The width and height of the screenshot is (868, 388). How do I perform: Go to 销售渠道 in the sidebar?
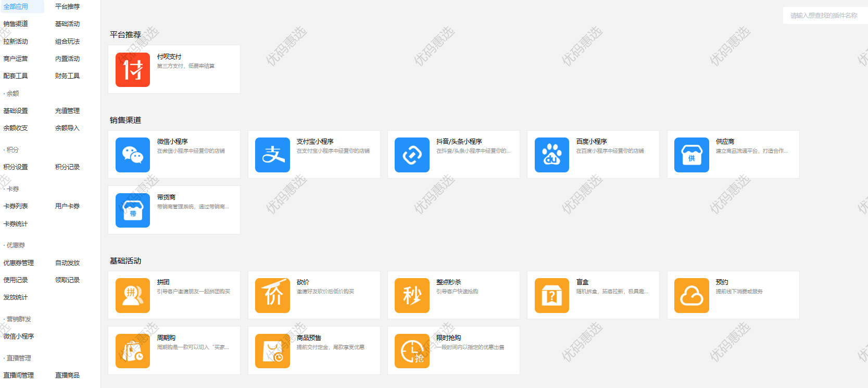point(16,24)
